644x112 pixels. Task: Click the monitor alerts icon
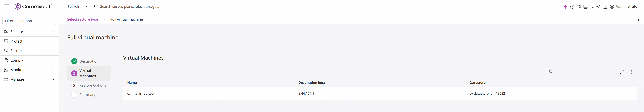point(585,7)
